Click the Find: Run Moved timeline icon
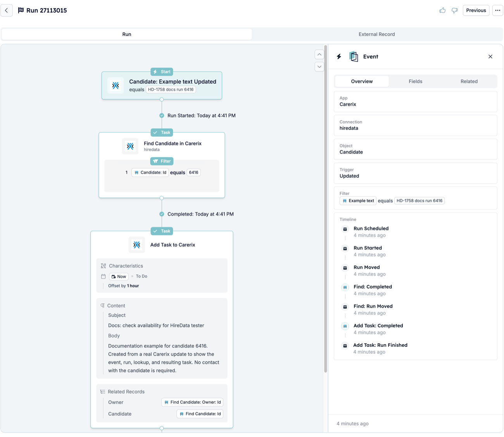Viewport: 504px width, 437px height. pos(345,307)
